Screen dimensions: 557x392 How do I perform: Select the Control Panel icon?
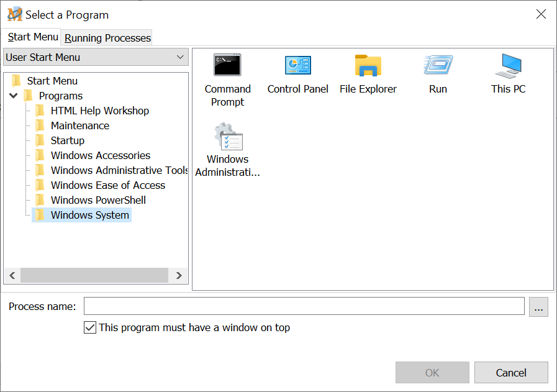297,66
